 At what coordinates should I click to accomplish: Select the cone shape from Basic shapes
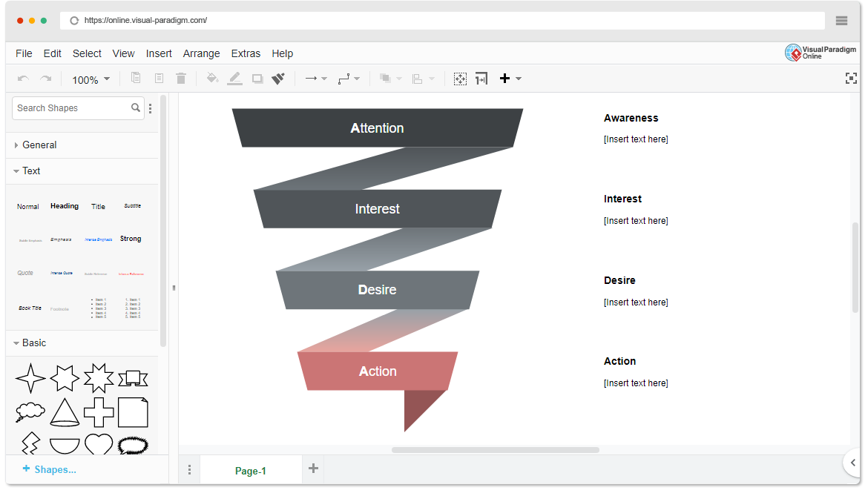tap(65, 410)
